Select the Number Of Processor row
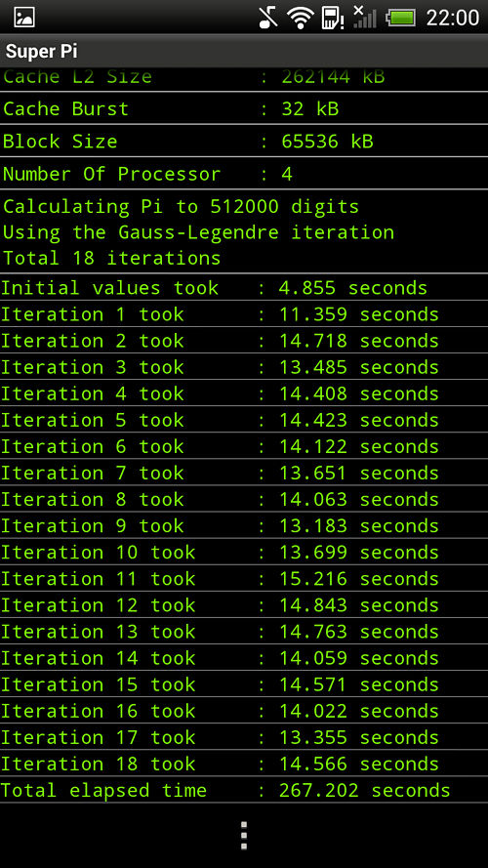The image size is (488, 868). [244, 174]
